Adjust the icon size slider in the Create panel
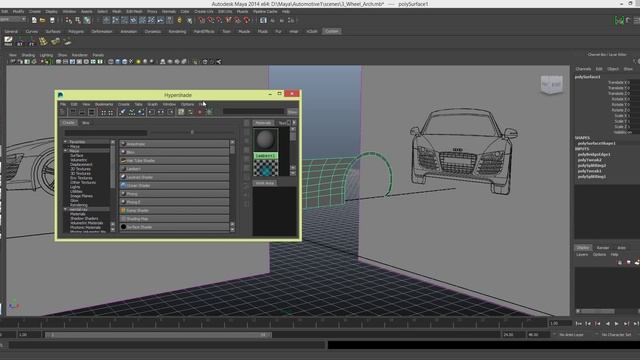Viewport: 640px width, 360px height. [192, 132]
